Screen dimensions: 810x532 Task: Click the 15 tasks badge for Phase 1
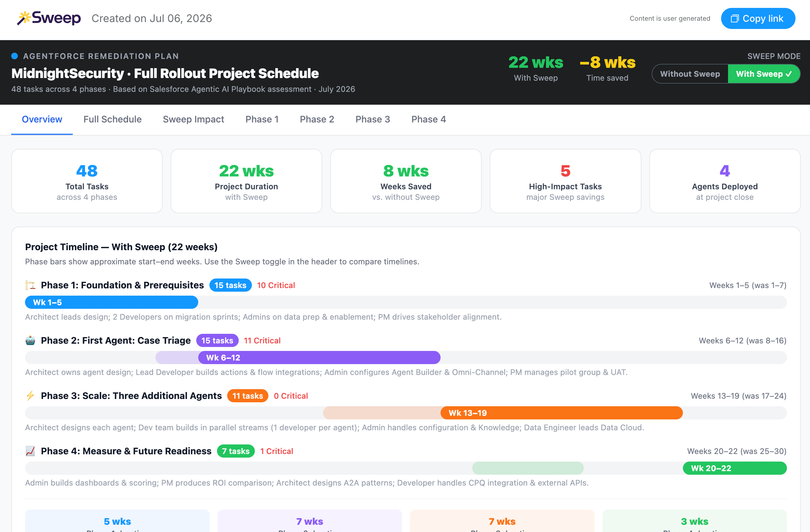click(230, 285)
